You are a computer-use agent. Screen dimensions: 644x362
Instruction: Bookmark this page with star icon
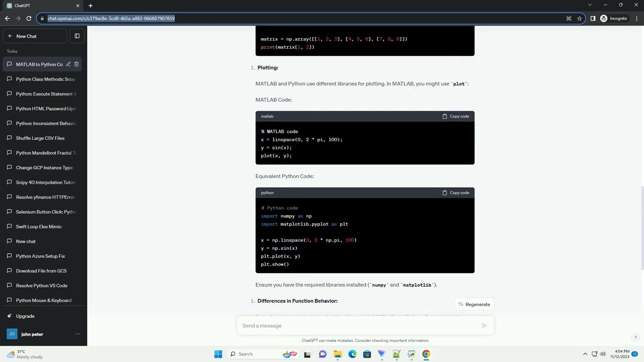580,19
